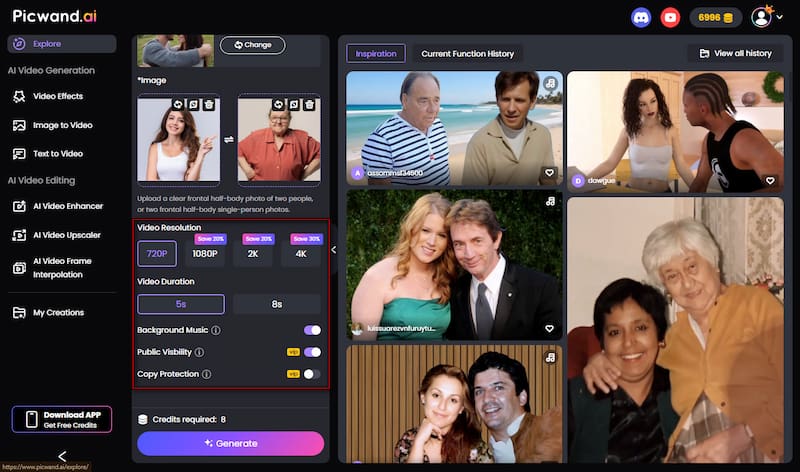Click the Download APP button
The width and height of the screenshot is (800, 472).
[x=62, y=419]
